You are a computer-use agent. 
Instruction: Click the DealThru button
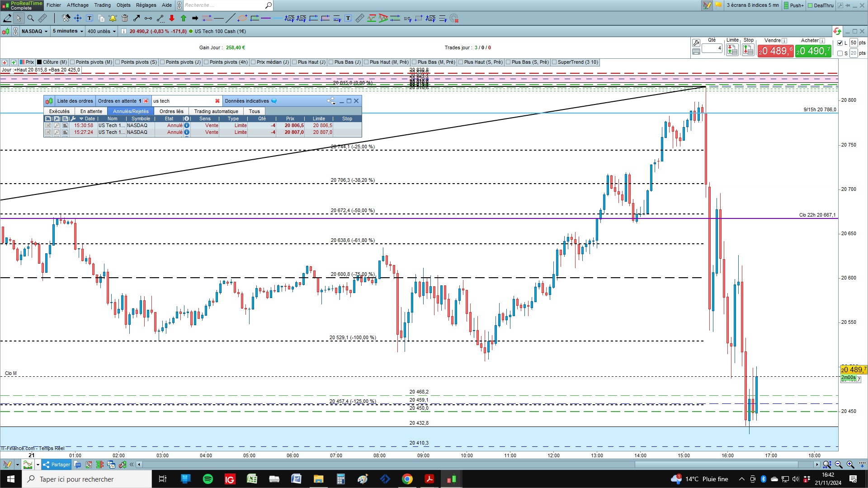(821, 5)
